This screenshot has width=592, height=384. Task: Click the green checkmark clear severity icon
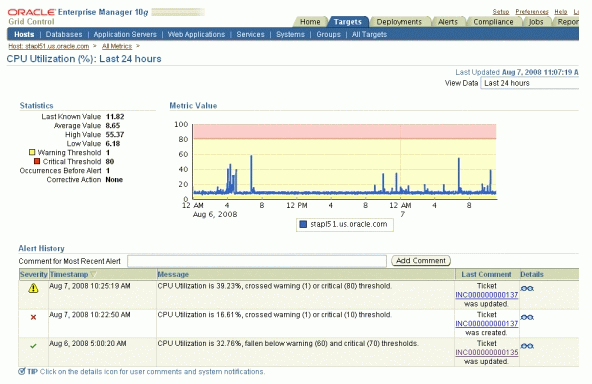point(33,346)
